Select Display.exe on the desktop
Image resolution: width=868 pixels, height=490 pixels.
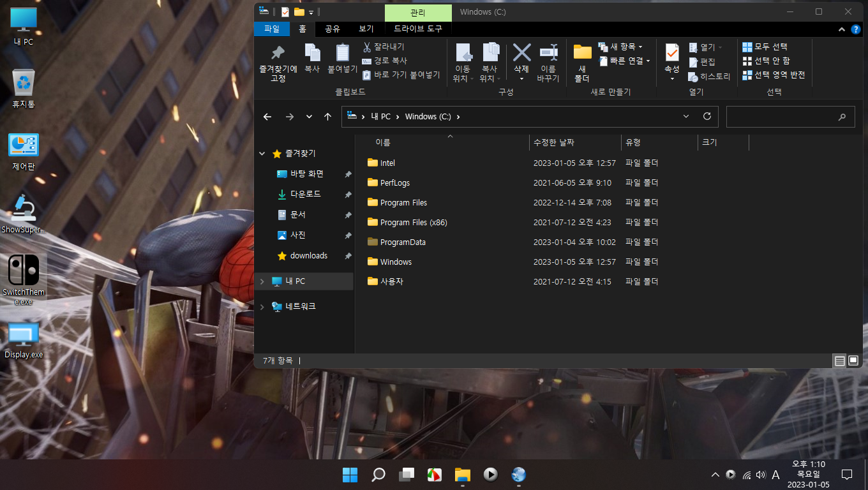coord(24,341)
